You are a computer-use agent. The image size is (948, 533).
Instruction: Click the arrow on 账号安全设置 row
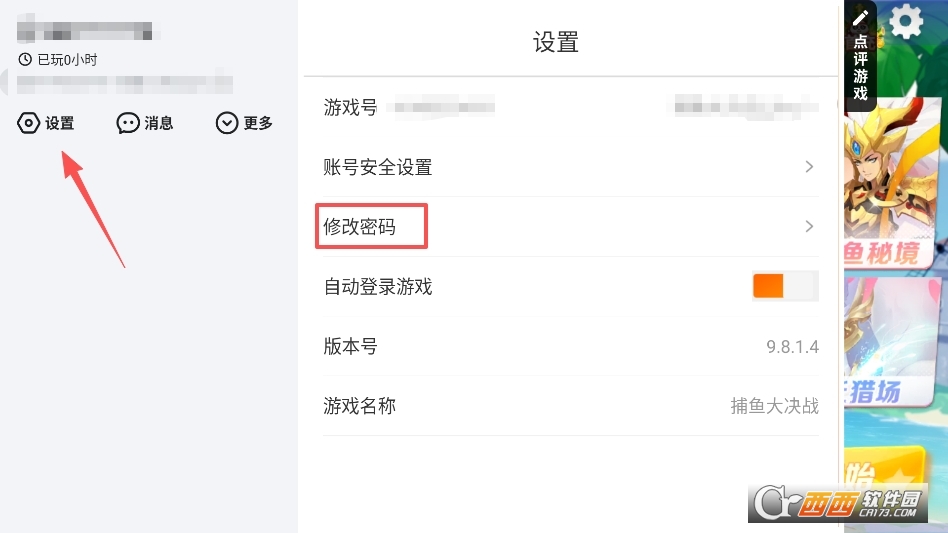pyautogui.click(x=809, y=167)
